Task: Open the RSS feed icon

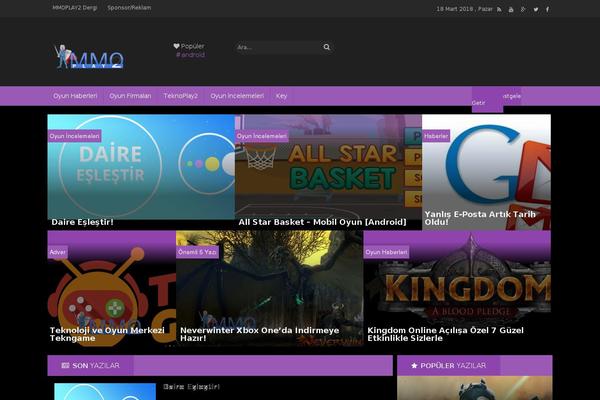Action: click(499, 9)
